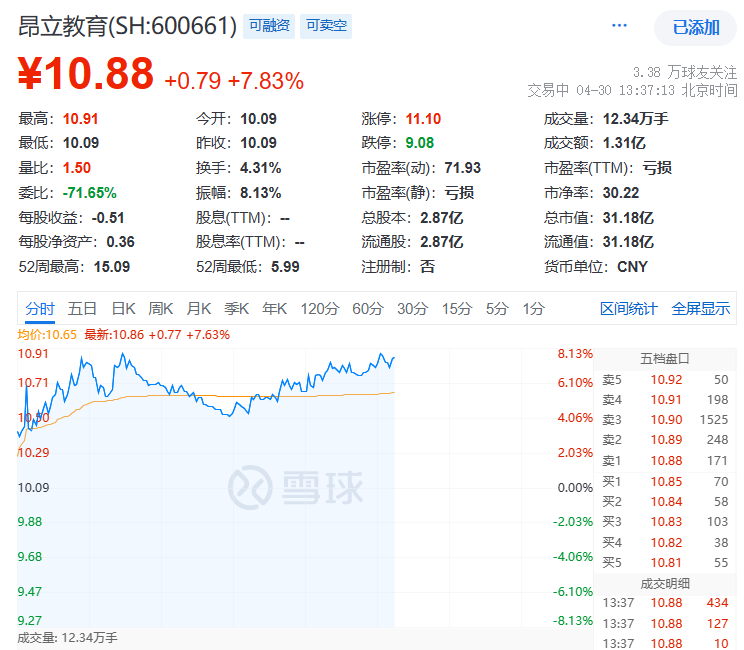The height and width of the screenshot is (650, 744).
Task: Select the 卖3 order row at 10.90
Action: point(665,419)
